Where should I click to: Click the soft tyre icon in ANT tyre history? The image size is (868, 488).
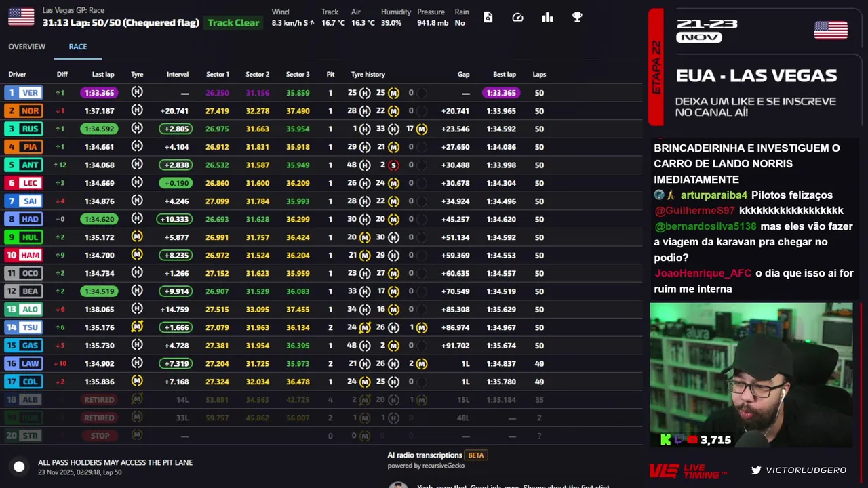coord(393,165)
